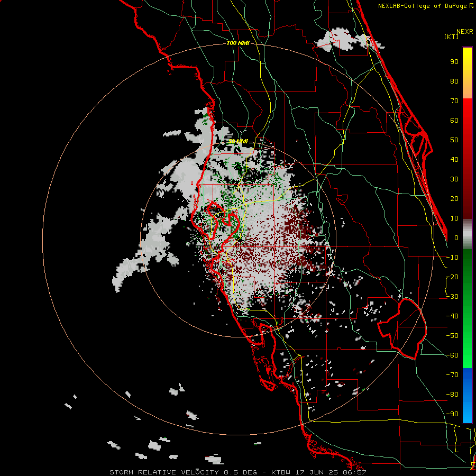Click the 20 value on the velocity scale
Image resolution: width=476 pixels, height=476 pixels.
click(x=454, y=199)
